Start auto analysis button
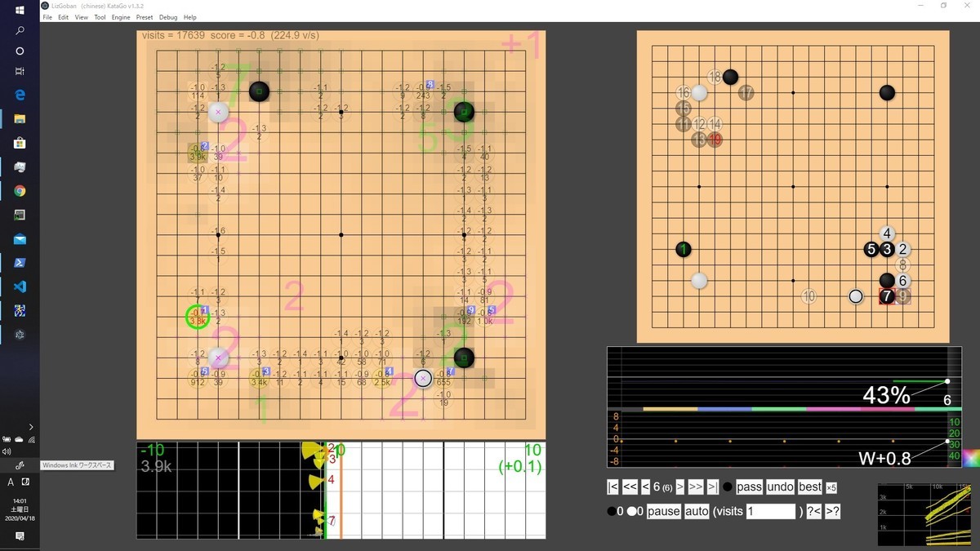 (697, 512)
